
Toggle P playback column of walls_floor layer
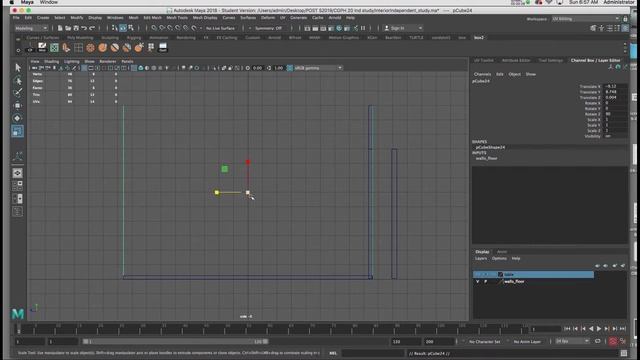click(485, 281)
